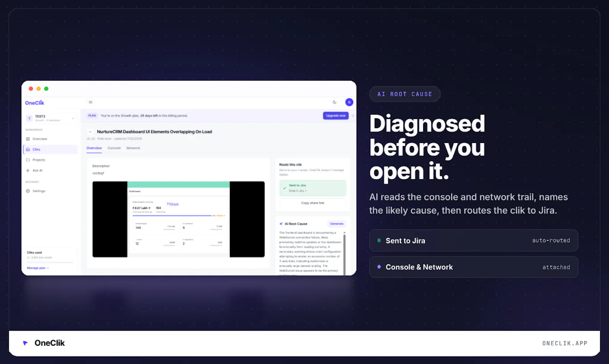Click the AI Root Cause scrollbar
The width and height of the screenshot is (609, 364).
point(344,254)
